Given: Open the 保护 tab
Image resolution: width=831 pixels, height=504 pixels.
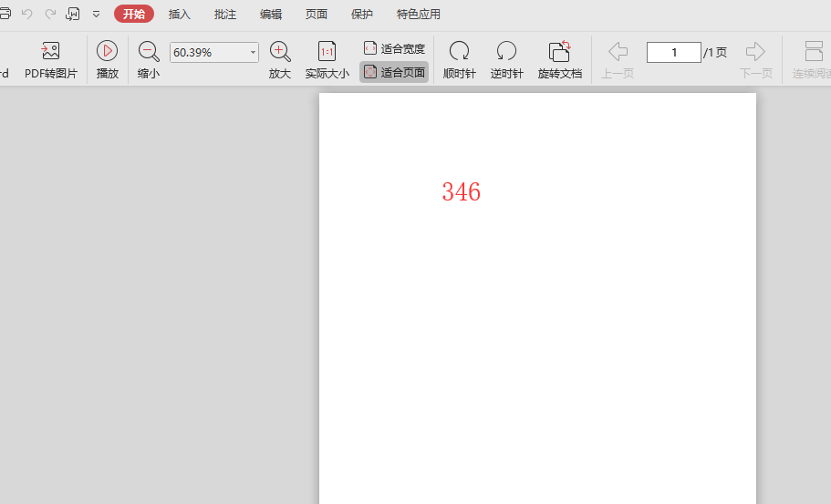Looking at the screenshot, I should (362, 15).
